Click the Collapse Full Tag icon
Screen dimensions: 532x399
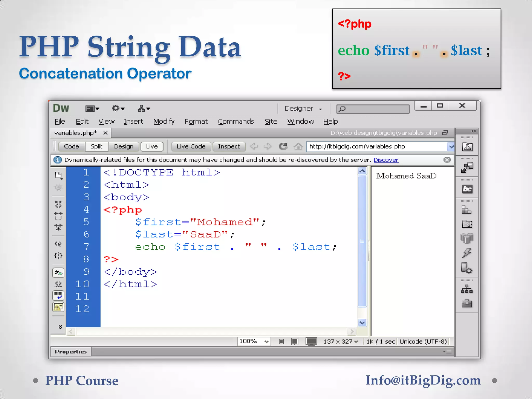coord(58,204)
